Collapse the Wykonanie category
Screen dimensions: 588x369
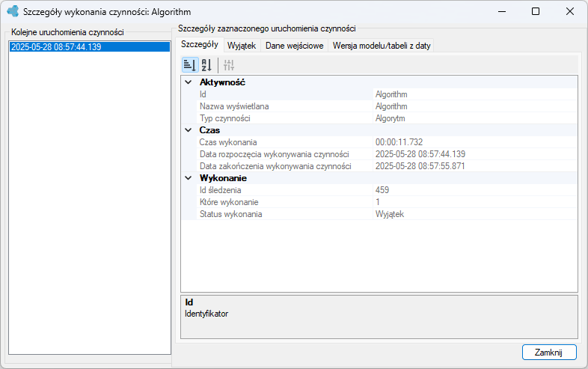tap(189, 178)
